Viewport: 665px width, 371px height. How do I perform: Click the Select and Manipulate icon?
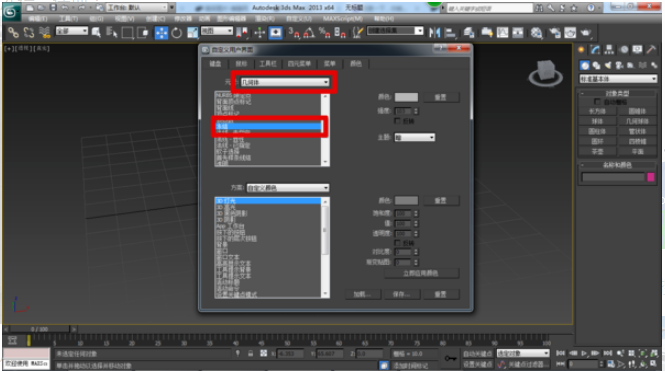click(260, 32)
